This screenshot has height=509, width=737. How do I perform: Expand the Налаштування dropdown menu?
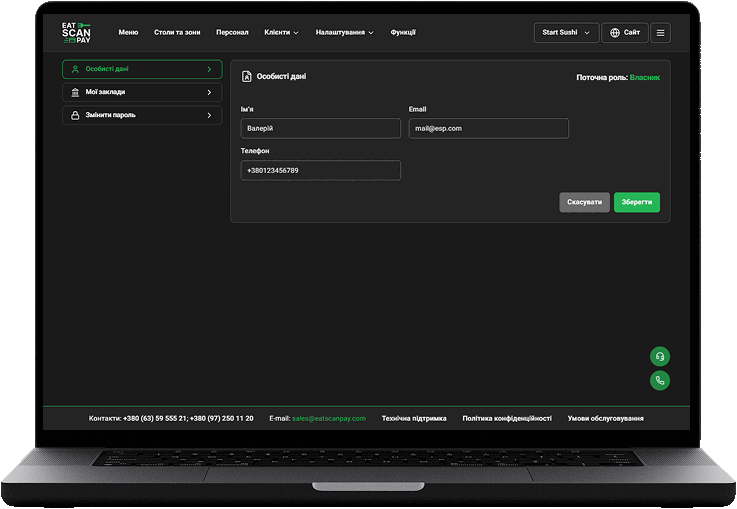(x=345, y=32)
